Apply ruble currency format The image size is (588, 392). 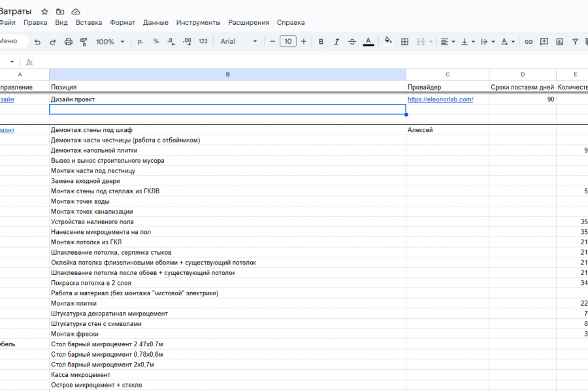pos(140,42)
